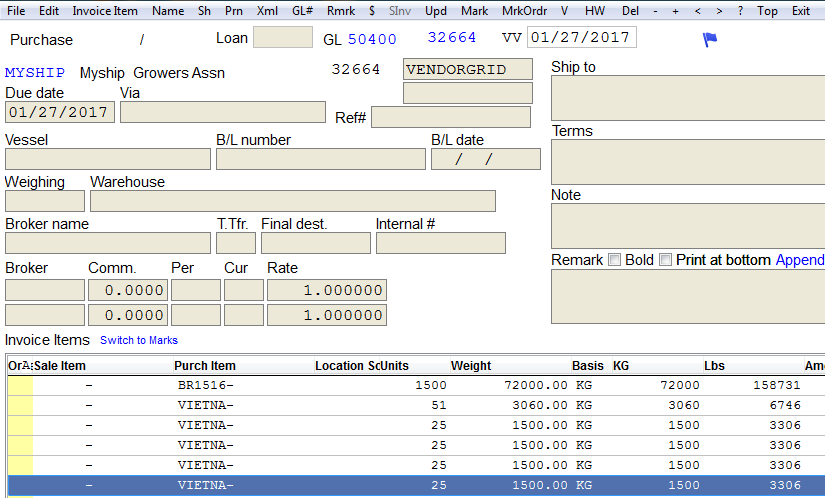This screenshot has height=498, width=825.
Task: Select the VIETNA- row with 51 units
Action: click(x=416, y=405)
